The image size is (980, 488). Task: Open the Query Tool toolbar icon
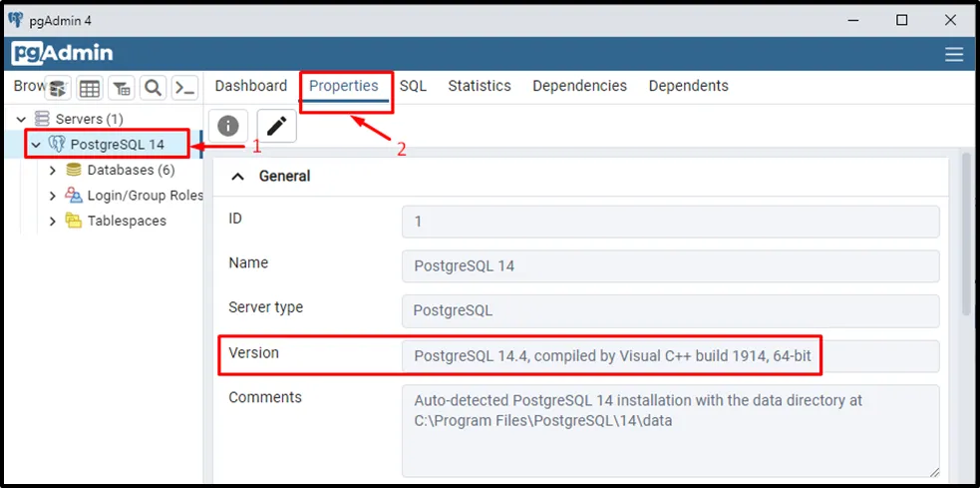coord(59,88)
